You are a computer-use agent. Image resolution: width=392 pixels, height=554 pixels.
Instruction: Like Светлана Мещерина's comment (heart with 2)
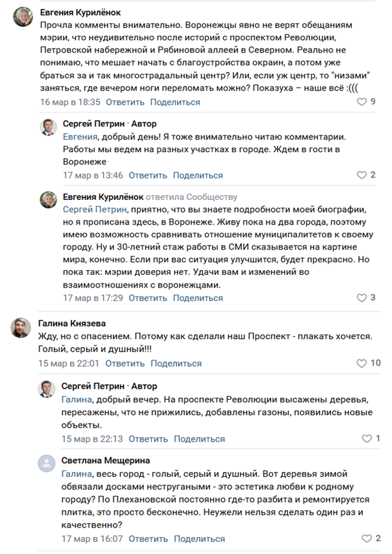coord(367,538)
